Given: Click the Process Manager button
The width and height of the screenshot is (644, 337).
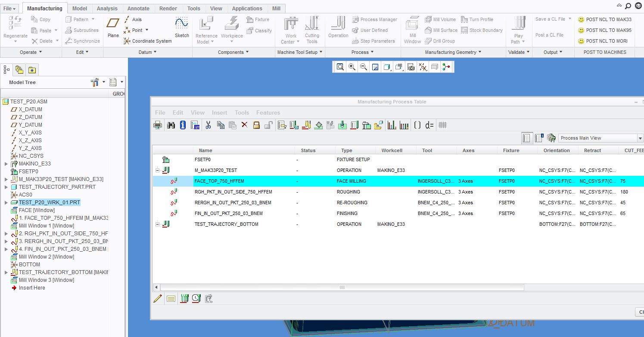Looking at the screenshot, I should coord(375,19).
